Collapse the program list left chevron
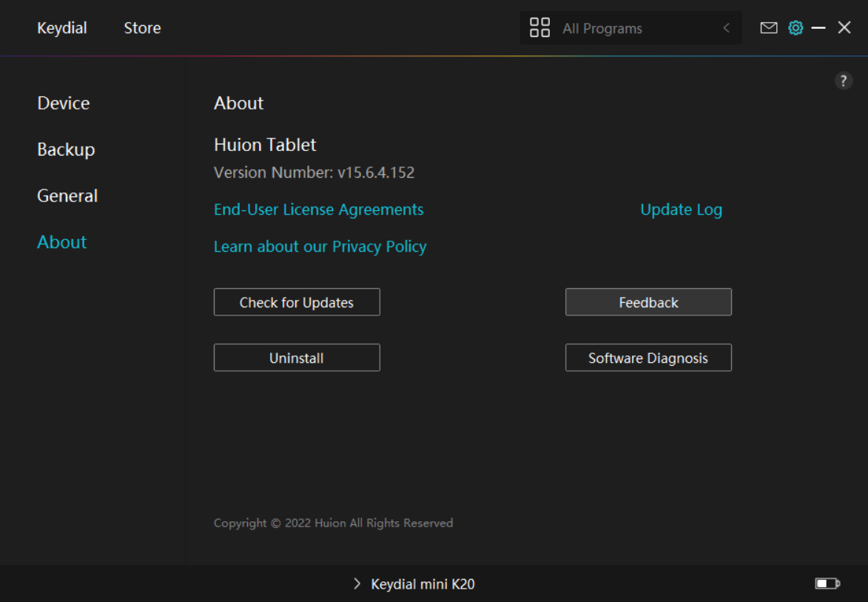 click(x=727, y=28)
